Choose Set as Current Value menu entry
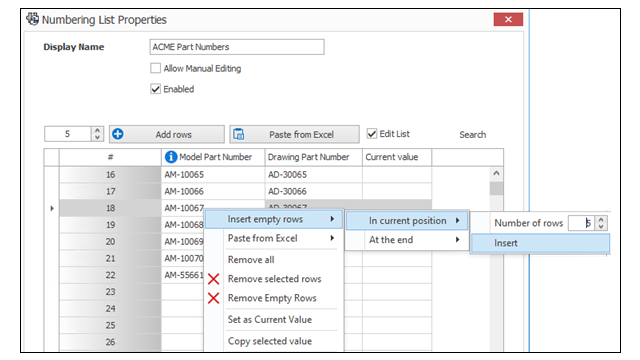 pyautogui.click(x=270, y=320)
